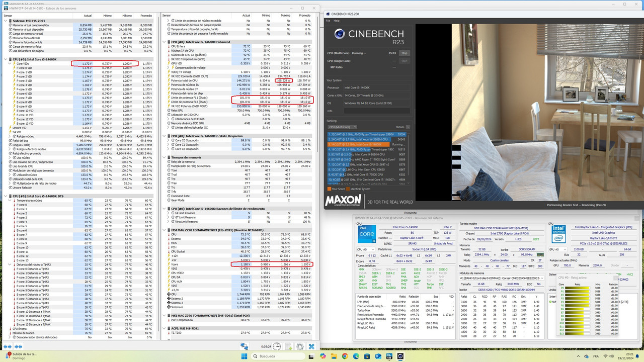
Task: Click the Turbo Max row in operating points table
Action: 406,310
